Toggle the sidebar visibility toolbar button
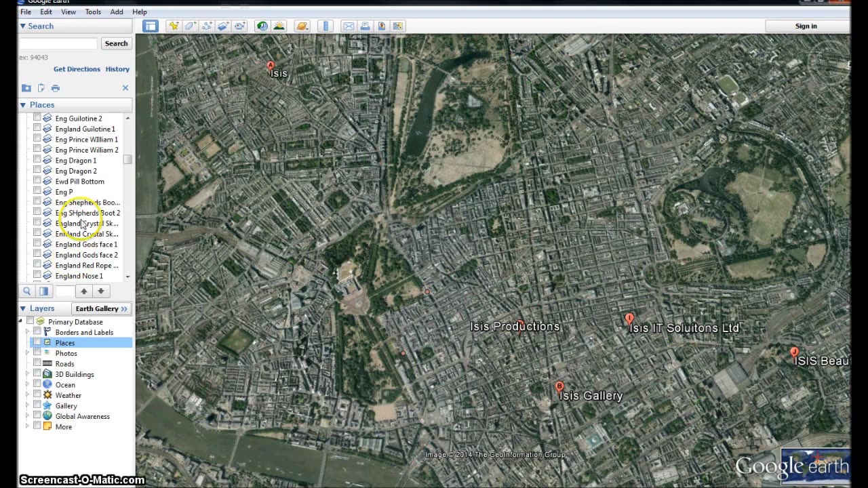This screenshot has height=488, width=868. 150,26
